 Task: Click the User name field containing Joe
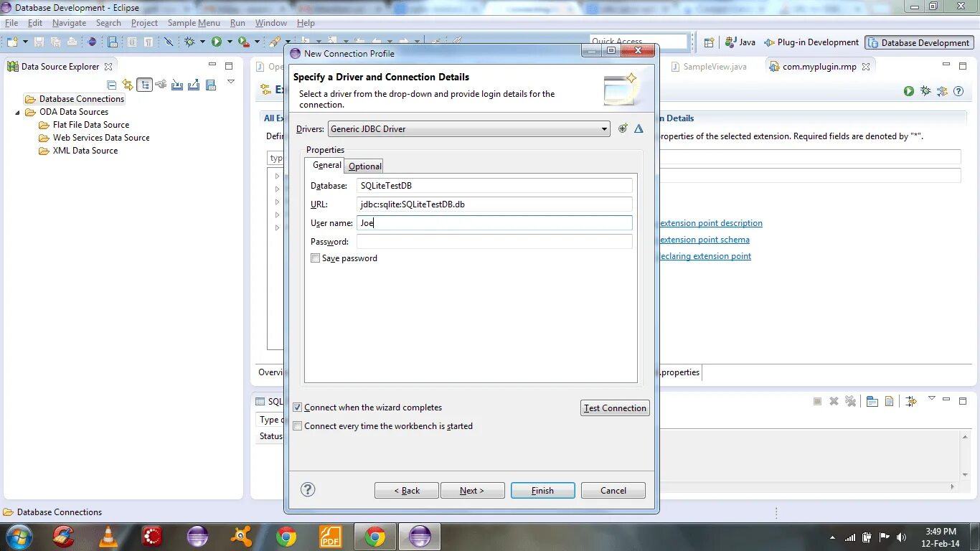click(x=494, y=223)
